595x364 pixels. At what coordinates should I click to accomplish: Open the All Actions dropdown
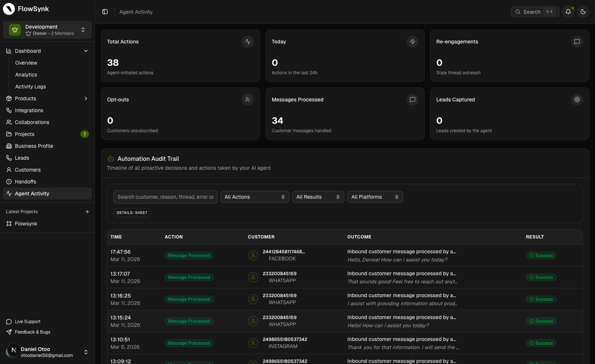254,197
